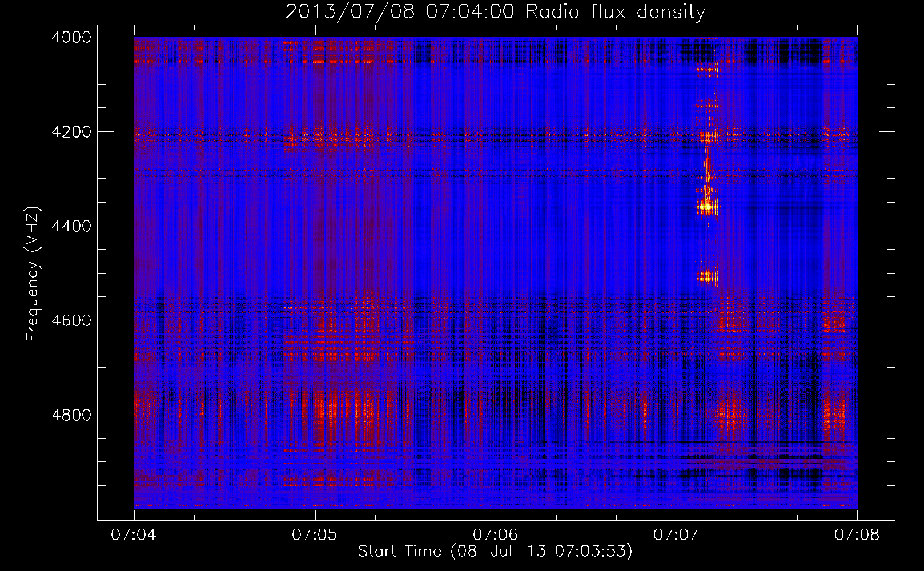This screenshot has height=571, width=924.
Task: Click the 07:08 time axis label
Action: (857, 534)
